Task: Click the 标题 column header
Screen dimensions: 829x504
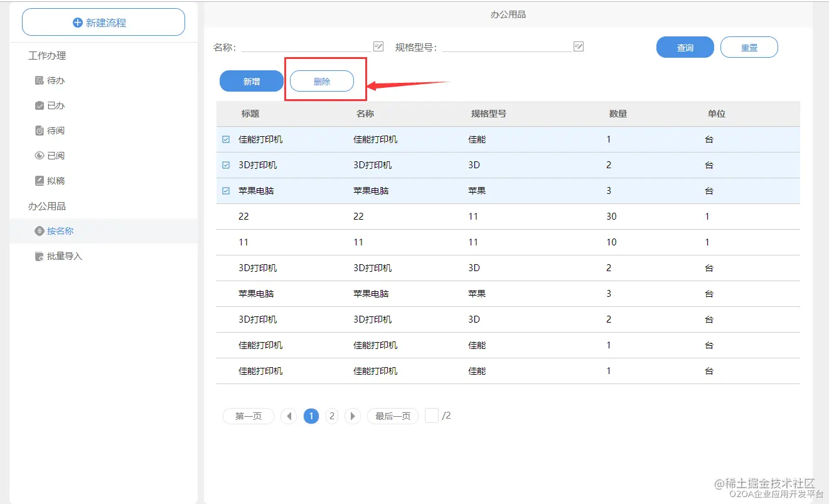Action: (x=250, y=114)
